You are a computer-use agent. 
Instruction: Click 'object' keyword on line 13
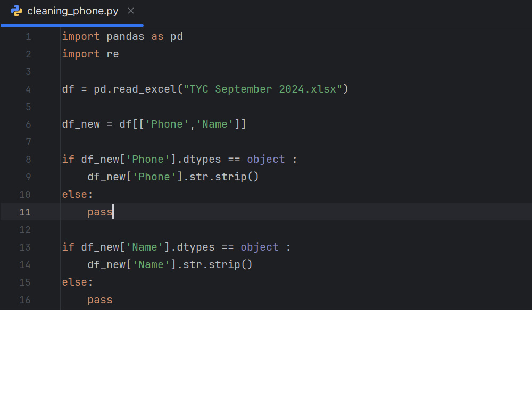(x=260, y=247)
